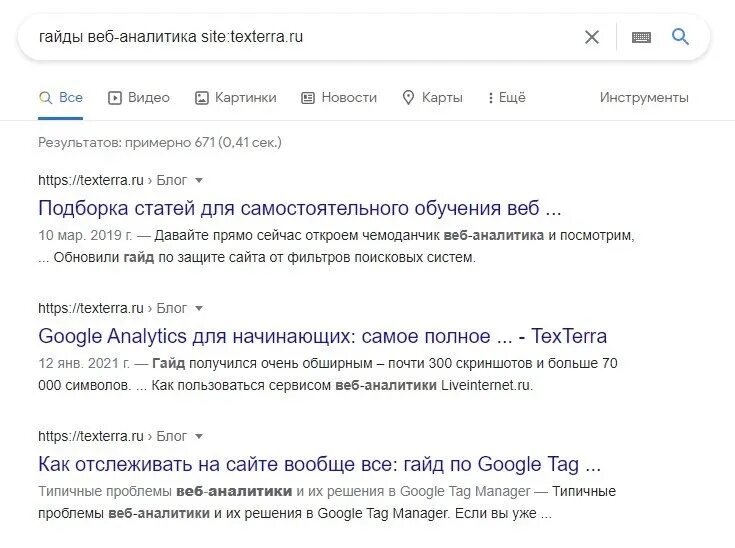735x548 pixels.
Task: Click the three-dot Ещё icon
Action: [x=490, y=98]
